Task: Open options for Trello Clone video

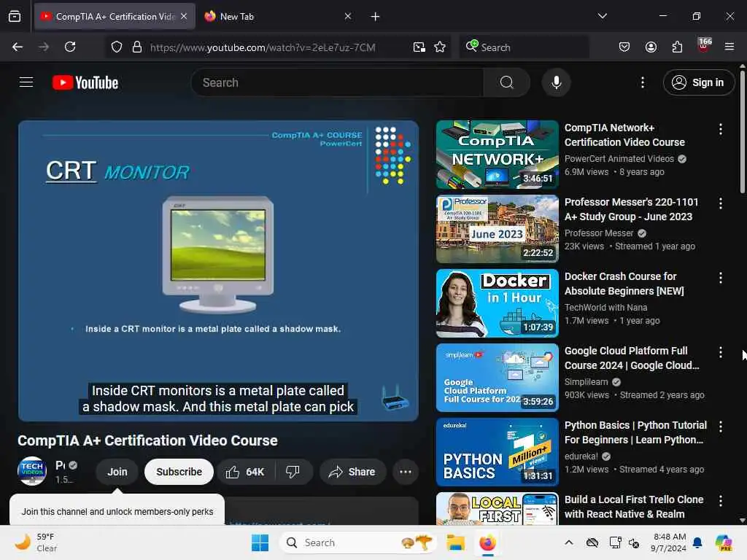Action: 720,501
